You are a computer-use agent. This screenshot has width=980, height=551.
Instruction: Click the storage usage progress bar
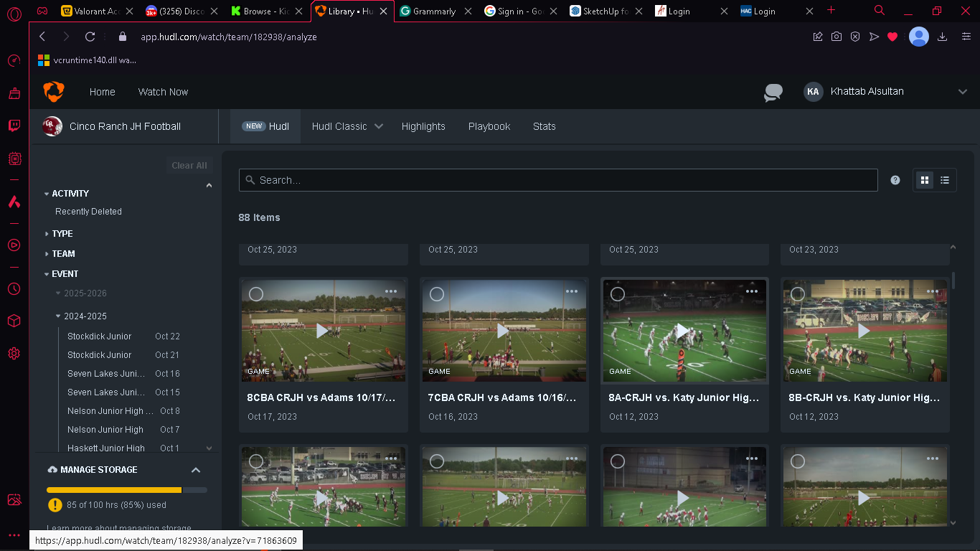127,490
